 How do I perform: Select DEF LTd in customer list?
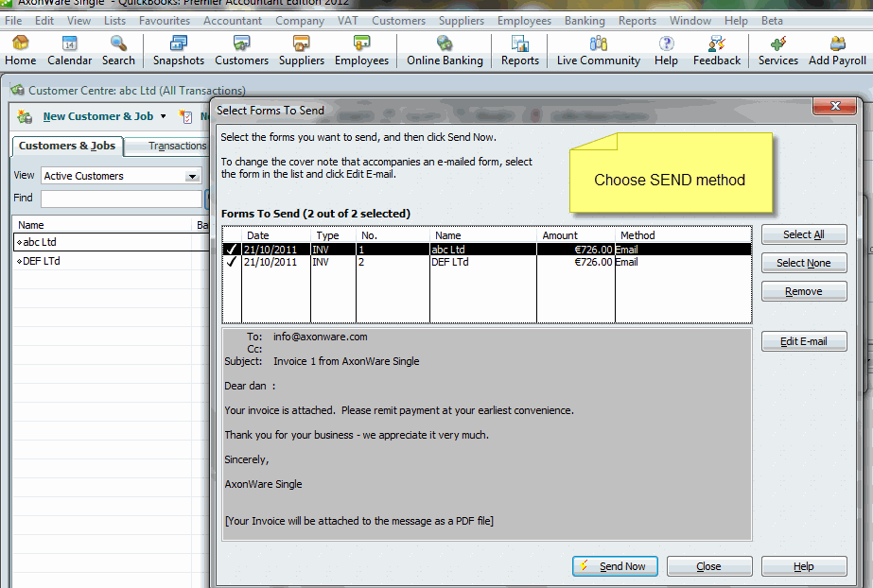111,261
